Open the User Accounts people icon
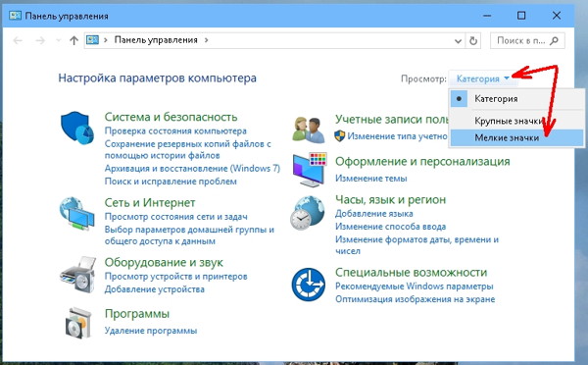Screen dimensions: 588x365 tap(309, 130)
